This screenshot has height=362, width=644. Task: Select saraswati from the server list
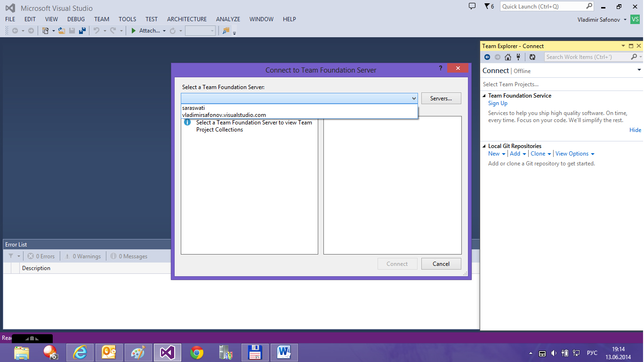tap(299, 108)
